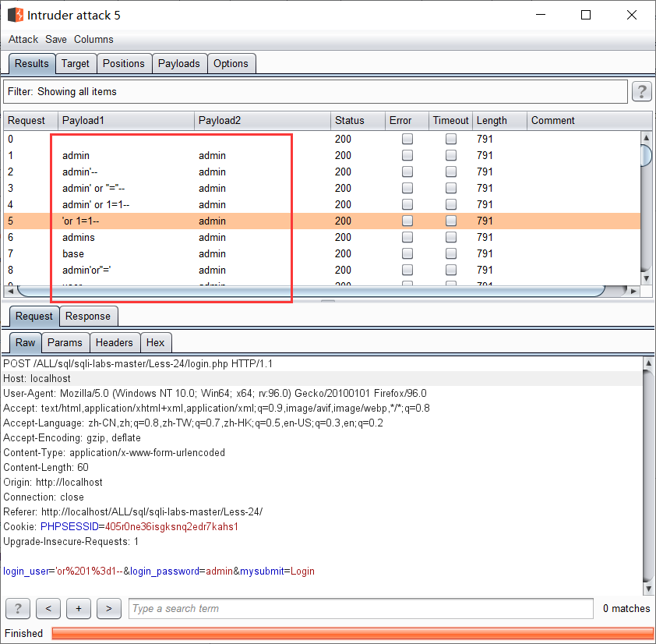The width and height of the screenshot is (656, 644).
Task: Select result row with payload admin' or 1=1--
Action: [322, 204]
